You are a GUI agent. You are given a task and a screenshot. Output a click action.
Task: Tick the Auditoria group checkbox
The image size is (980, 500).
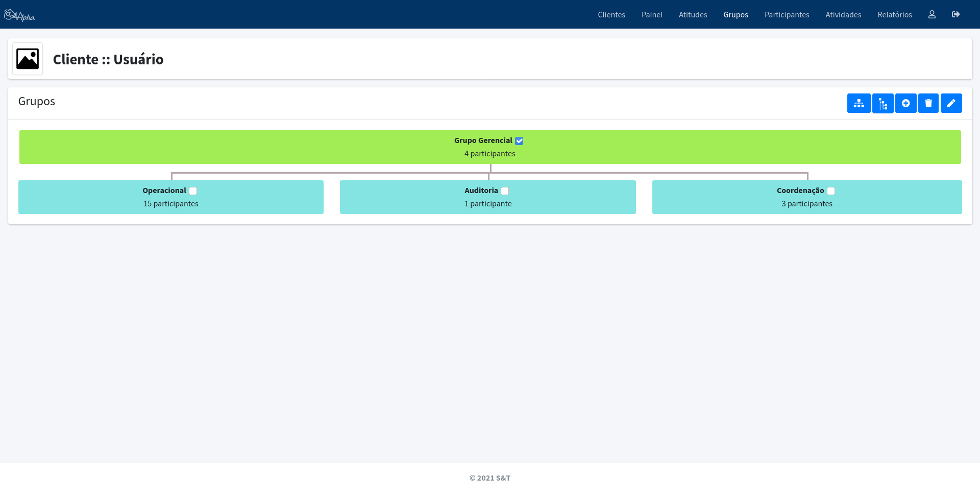click(x=505, y=191)
